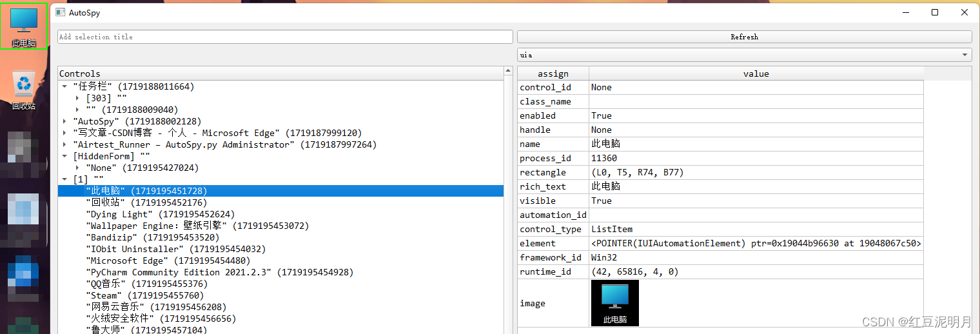
Task: Click the Refresh button
Action: click(744, 37)
